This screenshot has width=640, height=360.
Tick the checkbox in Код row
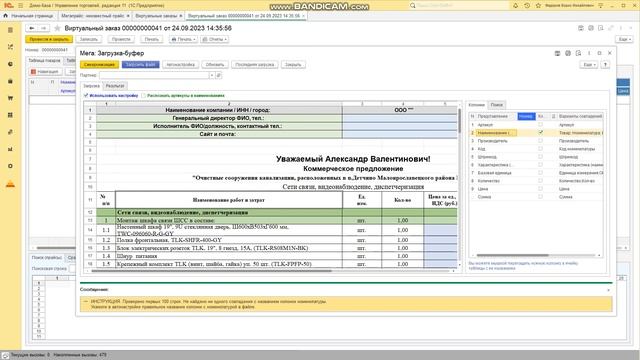pos(540,149)
